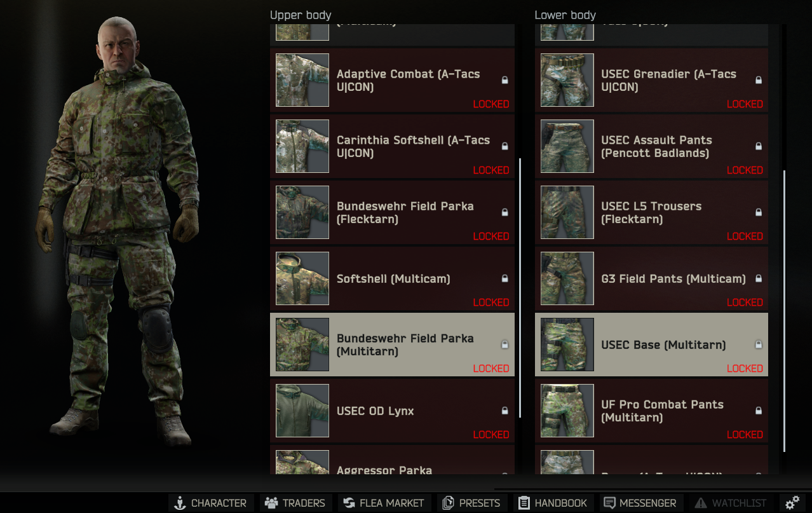Click lock icon on USEC Base (Multitarn)
Viewport: 812px width, 513px height.
[x=758, y=345]
